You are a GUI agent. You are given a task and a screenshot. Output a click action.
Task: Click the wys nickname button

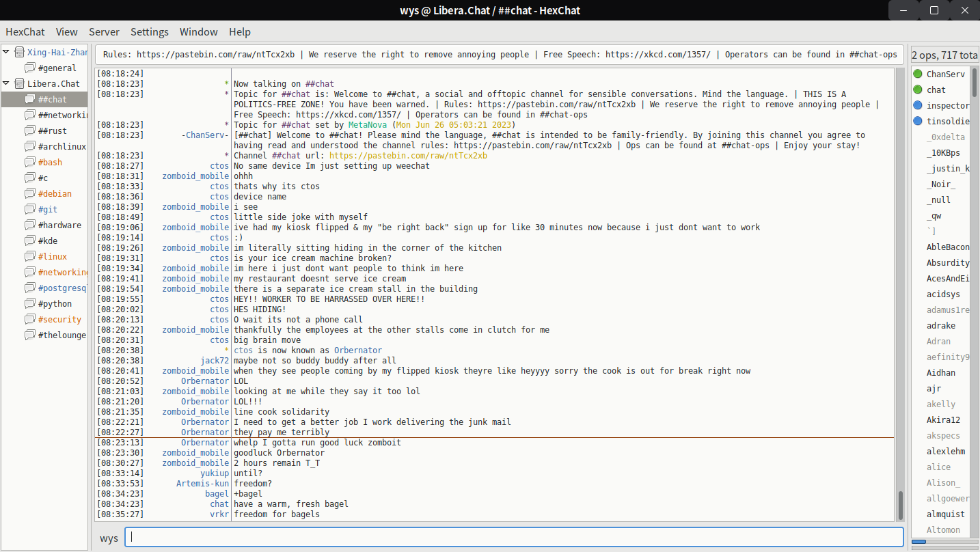pyautogui.click(x=109, y=538)
